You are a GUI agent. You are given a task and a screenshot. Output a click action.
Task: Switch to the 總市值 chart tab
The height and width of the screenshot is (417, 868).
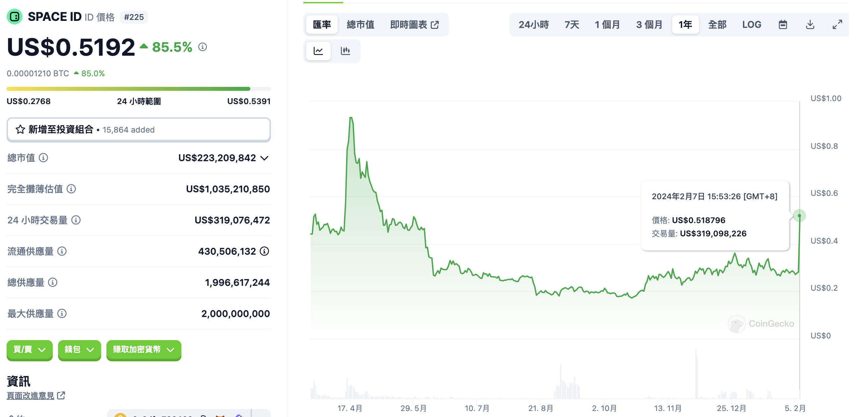[x=360, y=25]
